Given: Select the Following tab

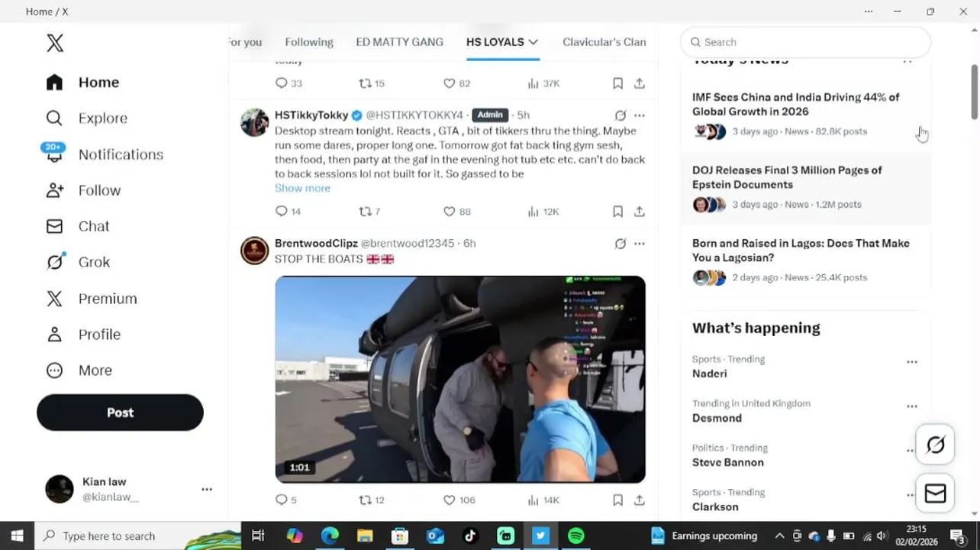Looking at the screenshot, I should (309, 42).
